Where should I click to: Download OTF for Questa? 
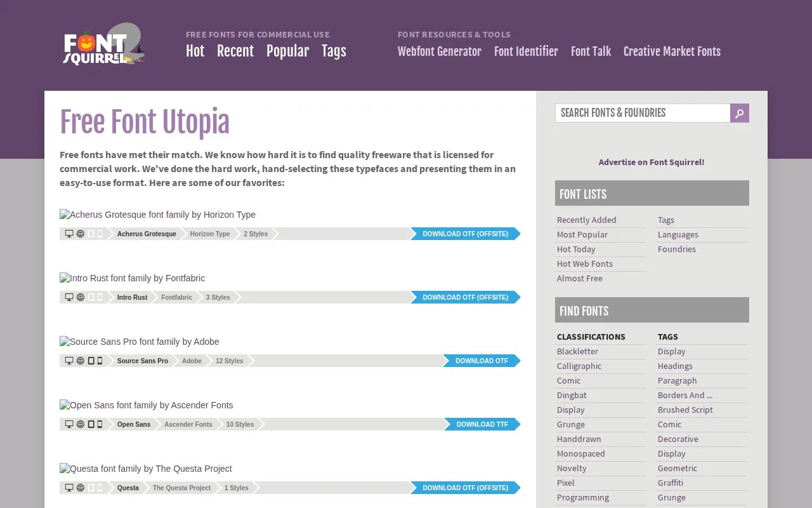[466, 488]
